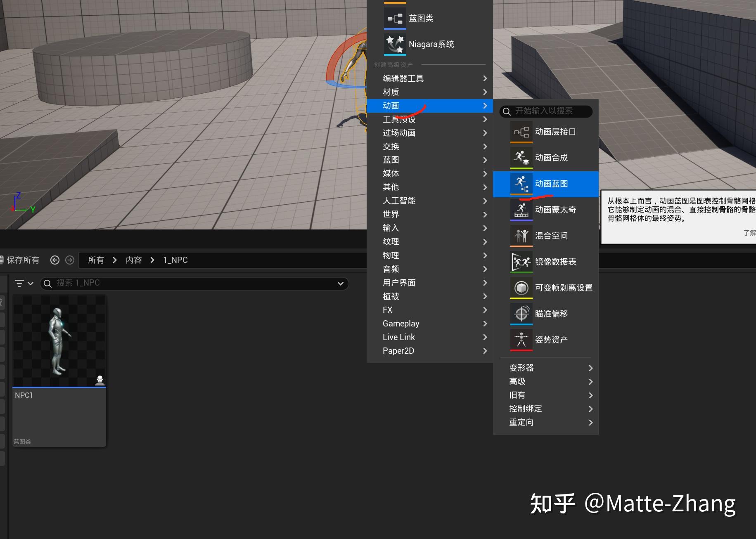
Task: Click the 动画蒙太奇 (Animation Montage) icon
Action: click(521, 210)
